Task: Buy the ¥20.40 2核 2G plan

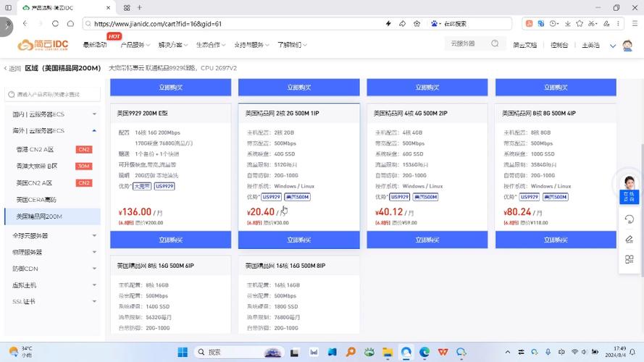Action: (x=299, y=240)
